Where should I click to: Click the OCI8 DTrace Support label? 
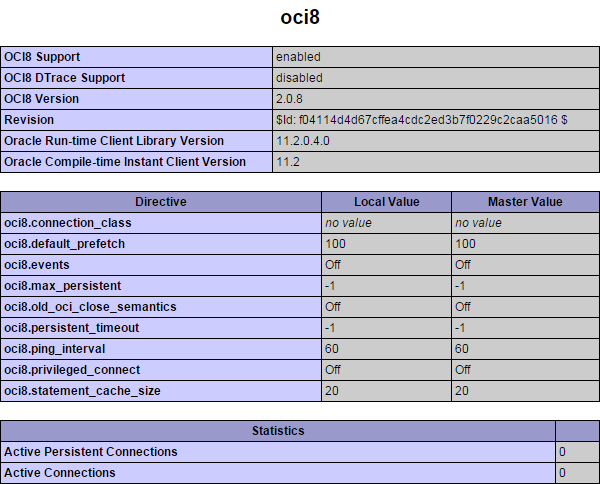65,78
